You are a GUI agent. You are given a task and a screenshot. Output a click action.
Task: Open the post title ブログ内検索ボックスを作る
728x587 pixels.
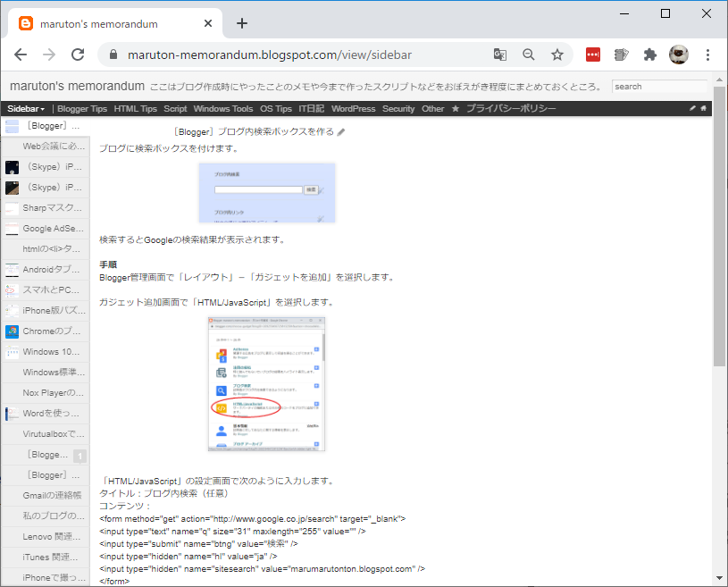click(x=254, y=132)
